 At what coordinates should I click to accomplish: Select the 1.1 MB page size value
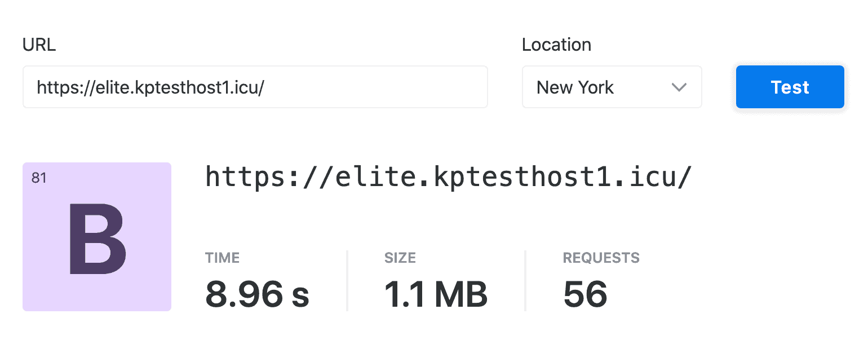tap(436, 294)
